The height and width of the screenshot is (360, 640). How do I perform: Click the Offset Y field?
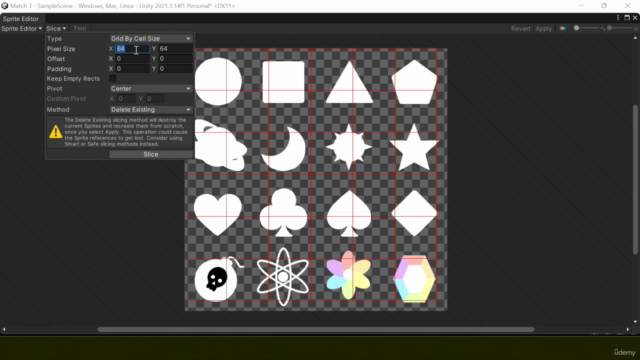(x=176, y=59)
